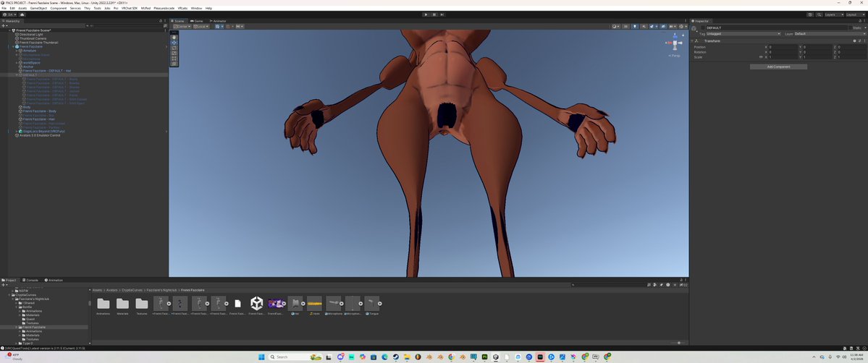Toggle the Static checkbox in Inspector
This screenshot has width=868, height=363.
(x=852, y=27)
